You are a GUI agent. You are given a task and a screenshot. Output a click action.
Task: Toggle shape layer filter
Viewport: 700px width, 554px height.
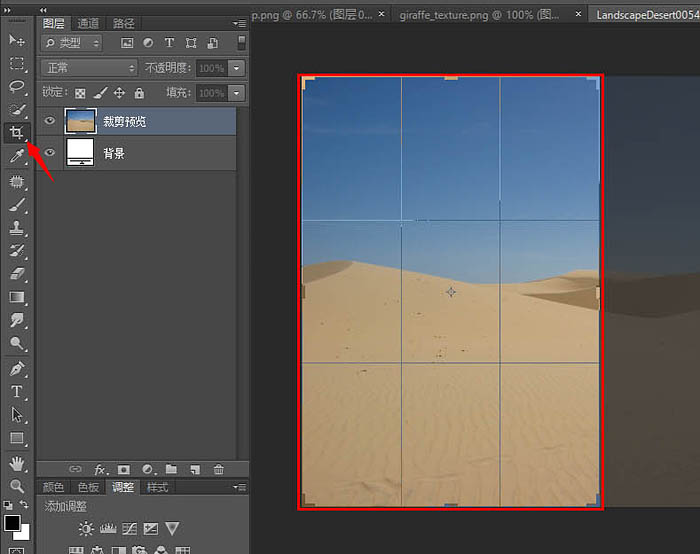(191, 43)
